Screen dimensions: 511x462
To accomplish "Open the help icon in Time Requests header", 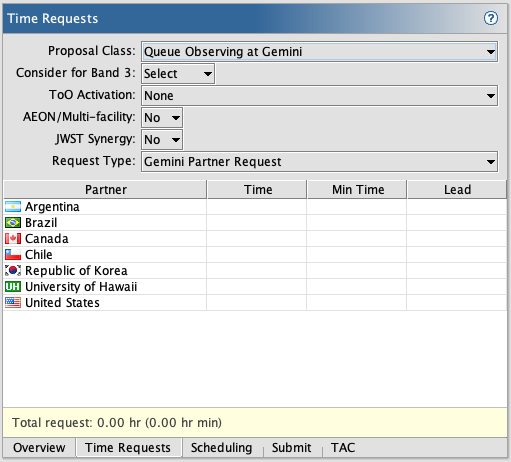I will click(491, 18).
